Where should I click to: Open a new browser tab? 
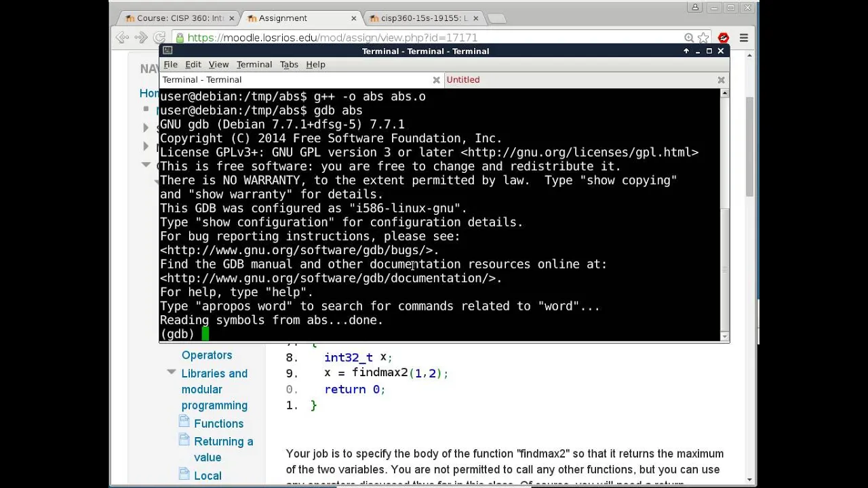click(x=496, y=18)
